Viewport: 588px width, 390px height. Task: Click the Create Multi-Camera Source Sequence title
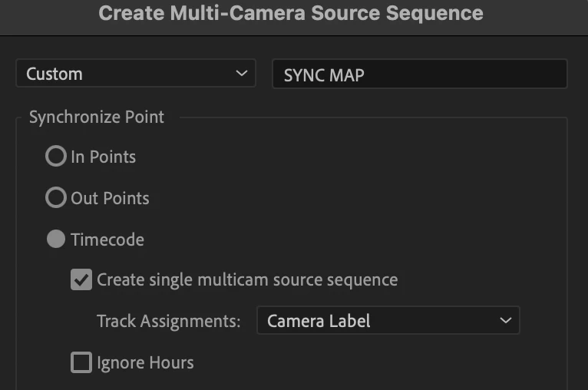point(291,13)
